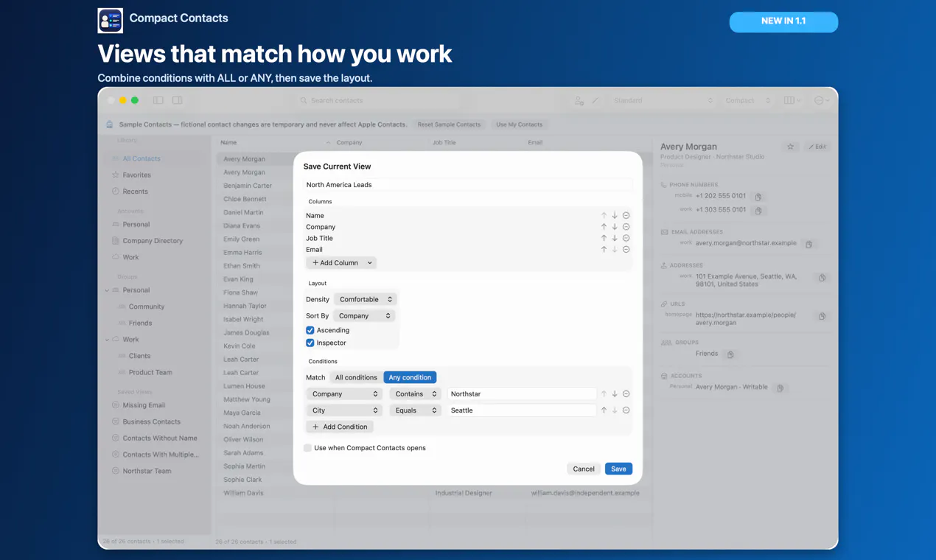Copy the homepage URL
The height and width of the screenshot is (560, 936).
coord(822,316)
